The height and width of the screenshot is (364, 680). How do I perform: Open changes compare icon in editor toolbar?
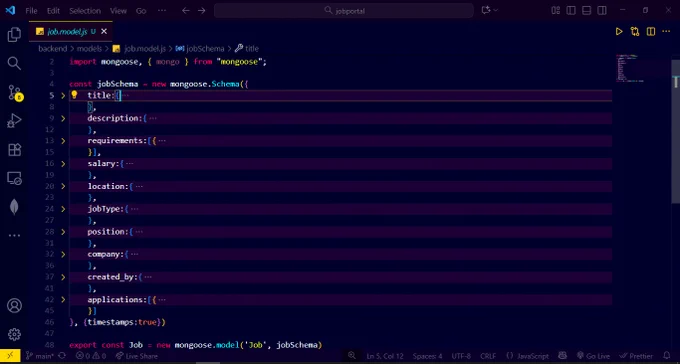point(635,31)
